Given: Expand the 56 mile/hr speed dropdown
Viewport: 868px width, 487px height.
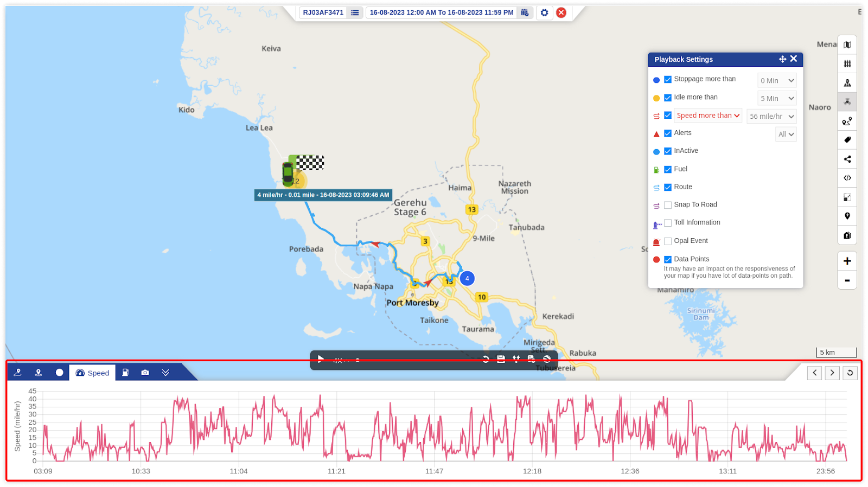Looking at the screenshot, I should (x=771, y=116).
